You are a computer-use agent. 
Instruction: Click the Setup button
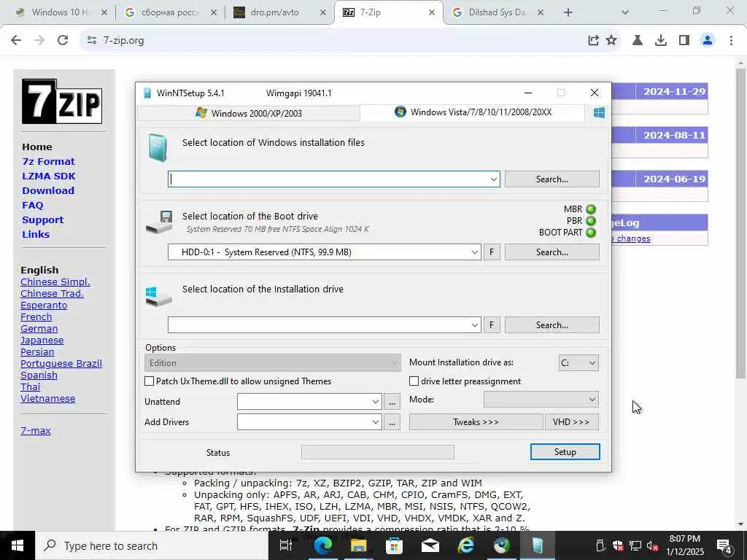tap(565, 452)
